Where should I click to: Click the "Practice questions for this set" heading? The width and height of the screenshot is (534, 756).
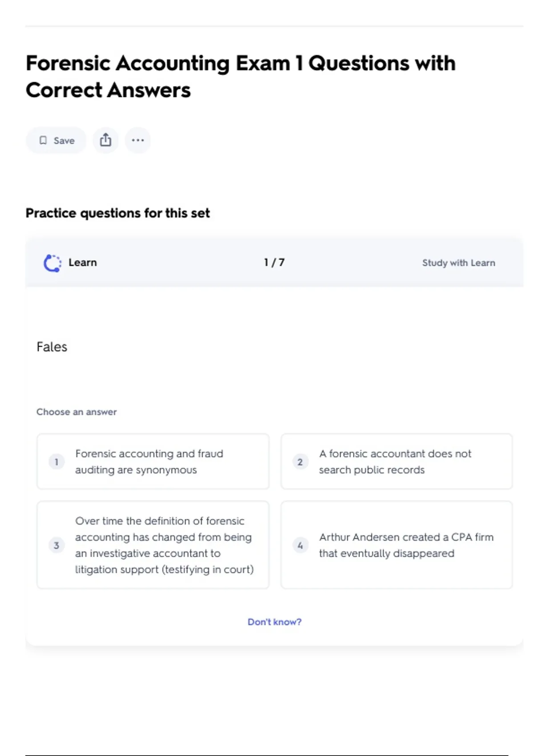pyautogui.click(x=117, y=213)
